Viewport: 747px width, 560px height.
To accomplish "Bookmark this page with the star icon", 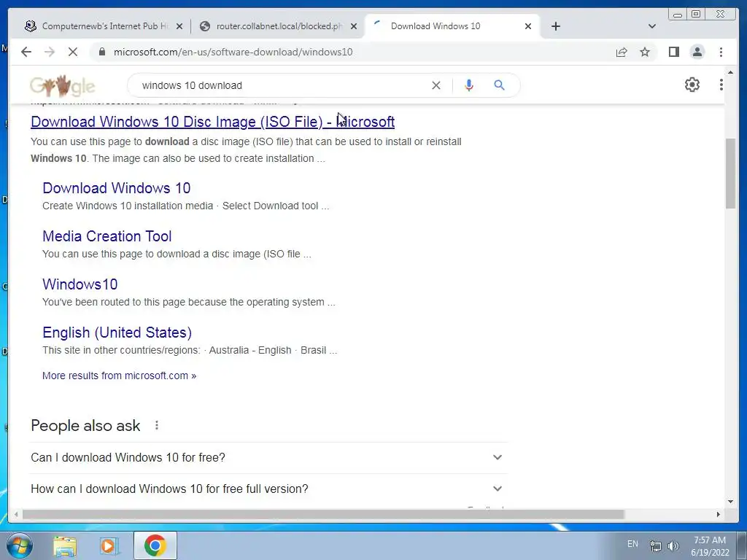I will (x=645, y=52).
